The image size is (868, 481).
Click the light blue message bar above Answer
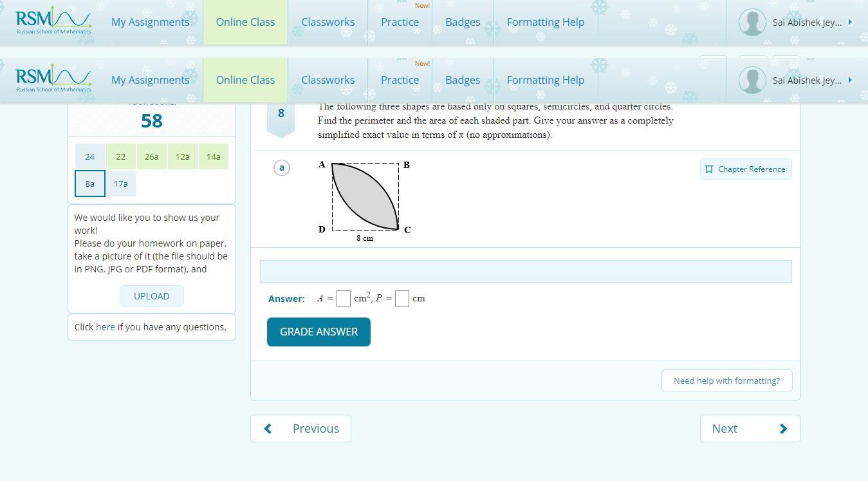click(526, 271)
